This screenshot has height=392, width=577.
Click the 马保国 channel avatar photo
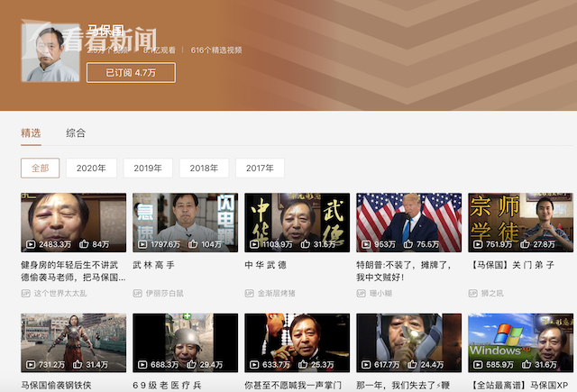[50, 52]
